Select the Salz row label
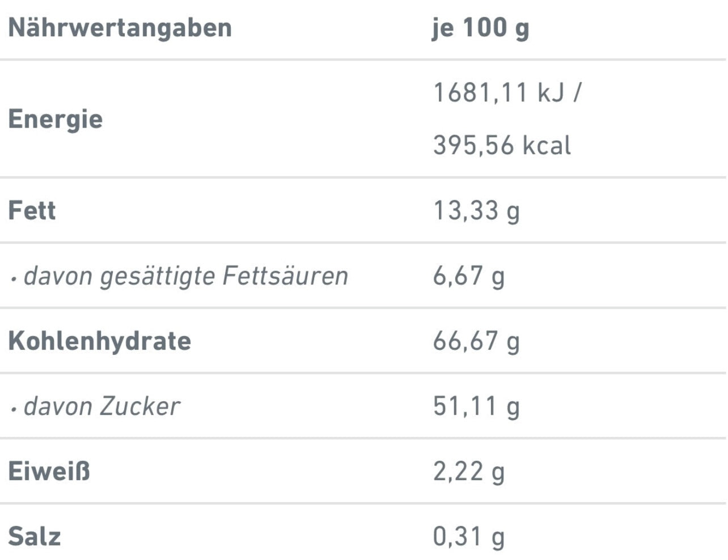Screen dimensions: 728x560 pos(35,536)
